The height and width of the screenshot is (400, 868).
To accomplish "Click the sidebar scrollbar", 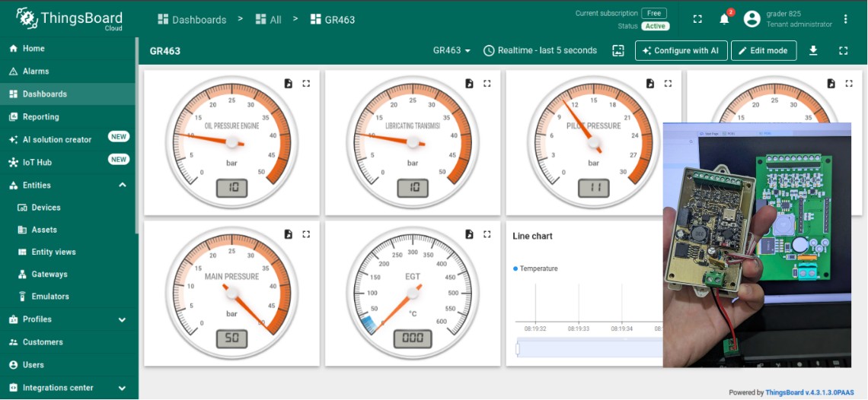I will (136, 137).
